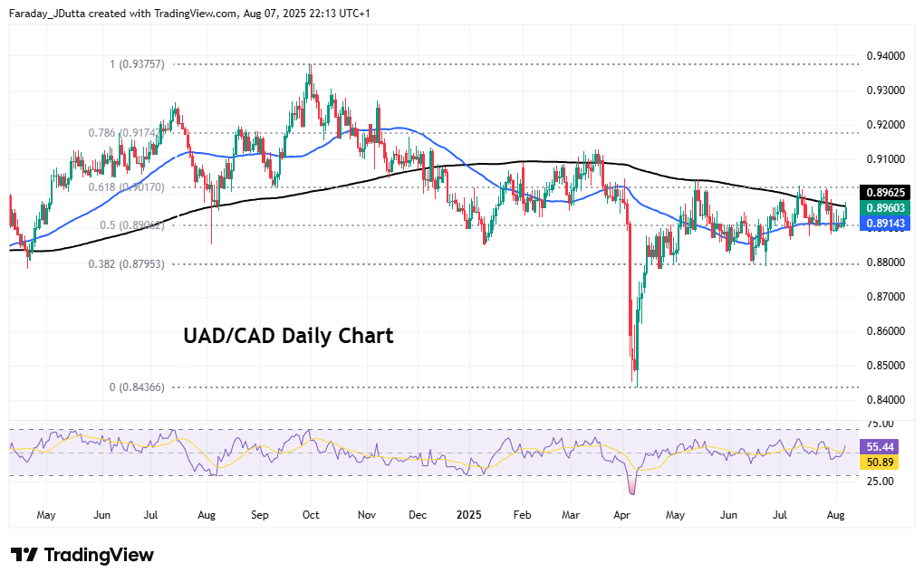Click the 75.00 RSI scale label

(880, 424)
